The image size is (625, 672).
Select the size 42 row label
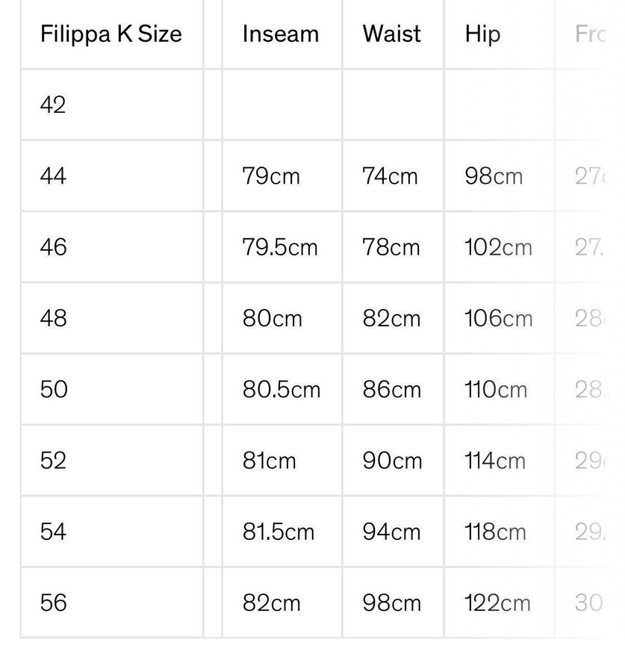(x=53, y=105)
